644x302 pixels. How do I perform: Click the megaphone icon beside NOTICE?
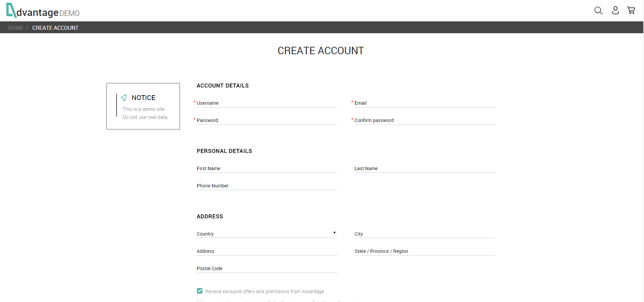click(124, 98)
